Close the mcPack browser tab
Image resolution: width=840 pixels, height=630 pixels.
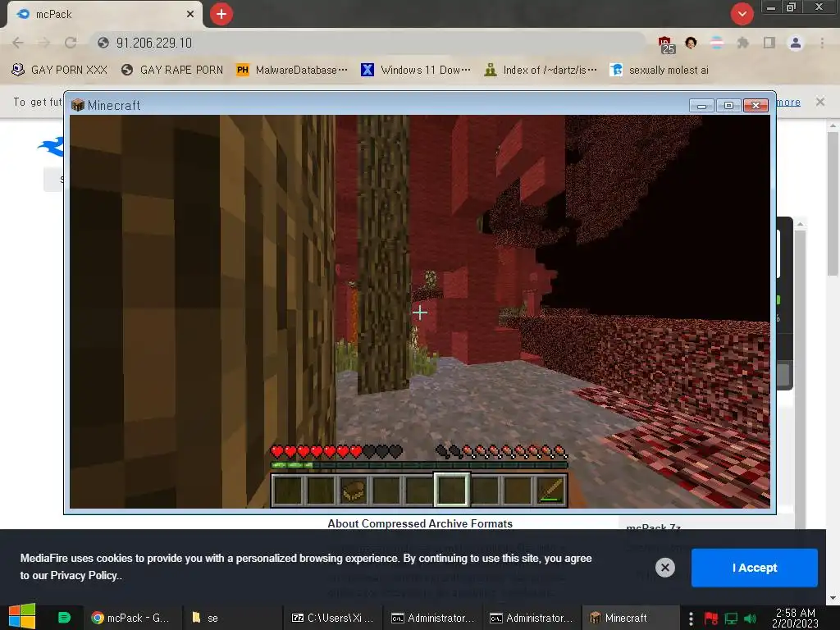click(190, 15)
